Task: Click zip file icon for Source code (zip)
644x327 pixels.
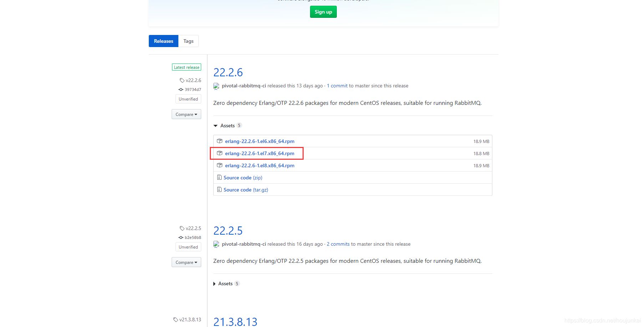Action: coord(219,177)
